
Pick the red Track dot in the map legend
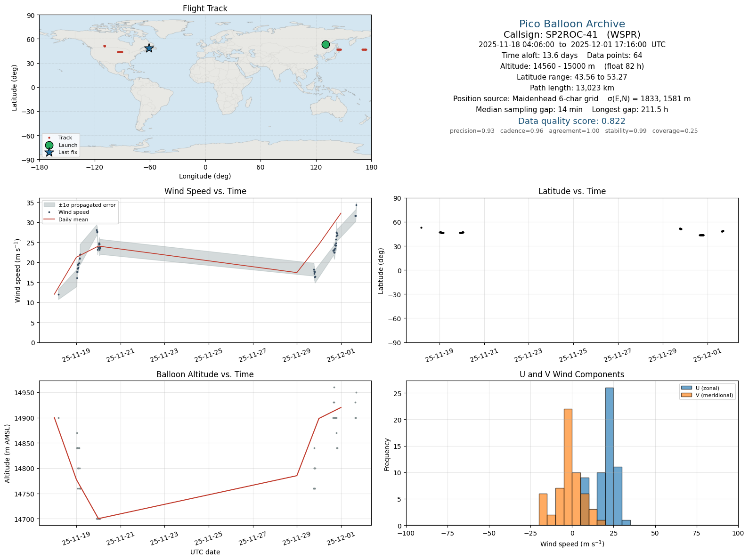(49, 138)
